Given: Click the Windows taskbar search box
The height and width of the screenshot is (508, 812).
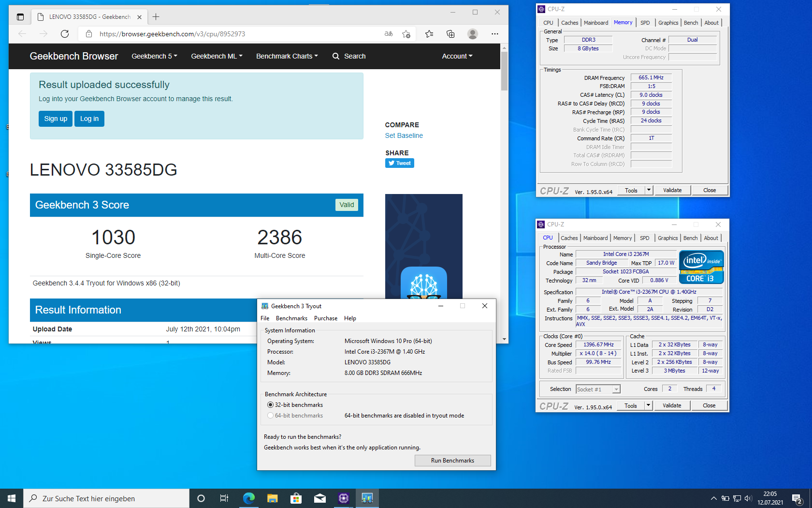Looking at the screenshot, I should coord(106,498).
